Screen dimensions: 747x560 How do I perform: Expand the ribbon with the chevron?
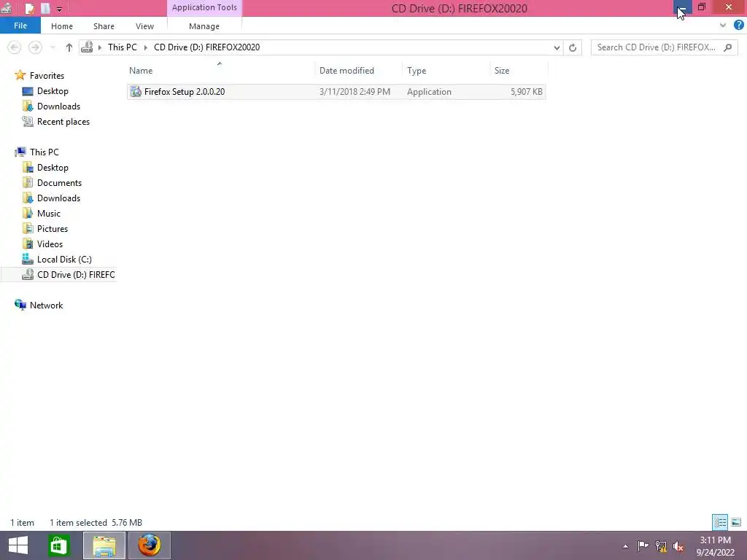click(x=723, y=26)
